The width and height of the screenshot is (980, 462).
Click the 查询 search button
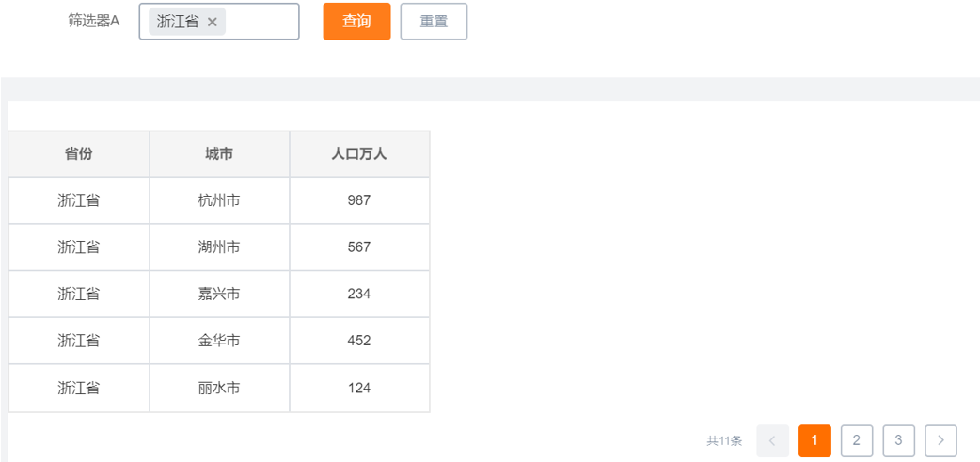point(356,22)
